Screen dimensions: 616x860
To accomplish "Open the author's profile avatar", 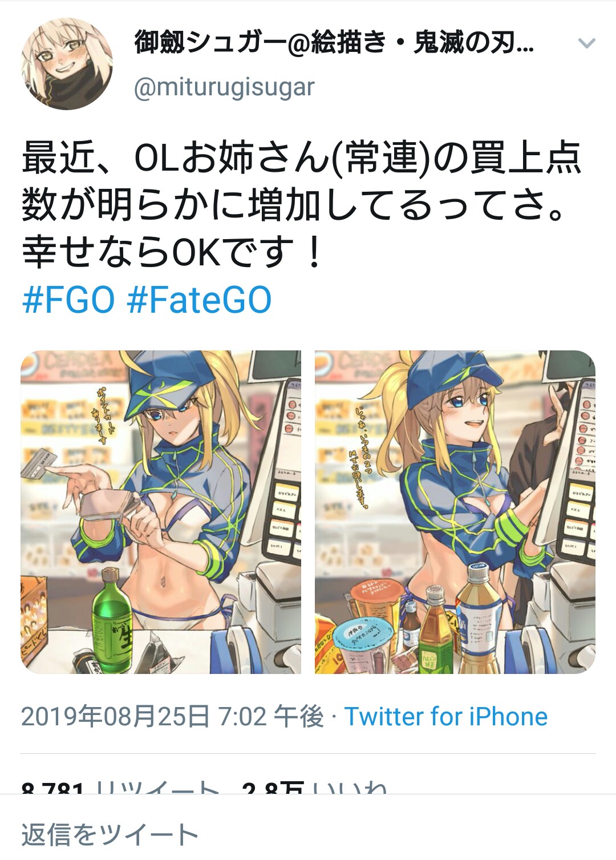I will [67, 63].
